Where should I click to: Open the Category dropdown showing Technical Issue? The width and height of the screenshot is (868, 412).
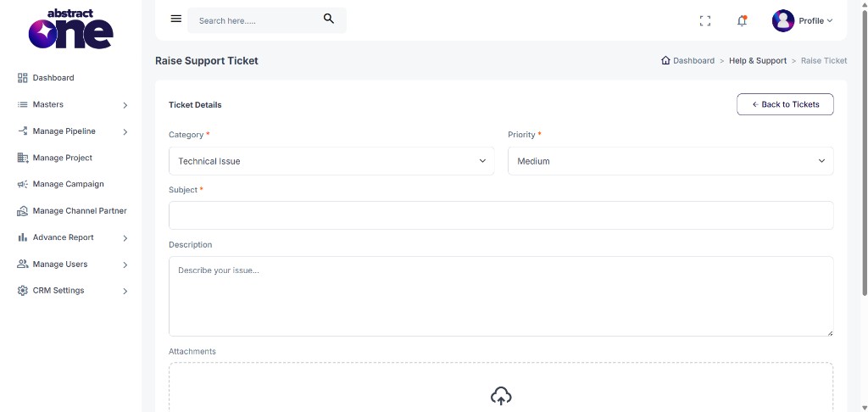pyautogui.click(x=331, y=161)
